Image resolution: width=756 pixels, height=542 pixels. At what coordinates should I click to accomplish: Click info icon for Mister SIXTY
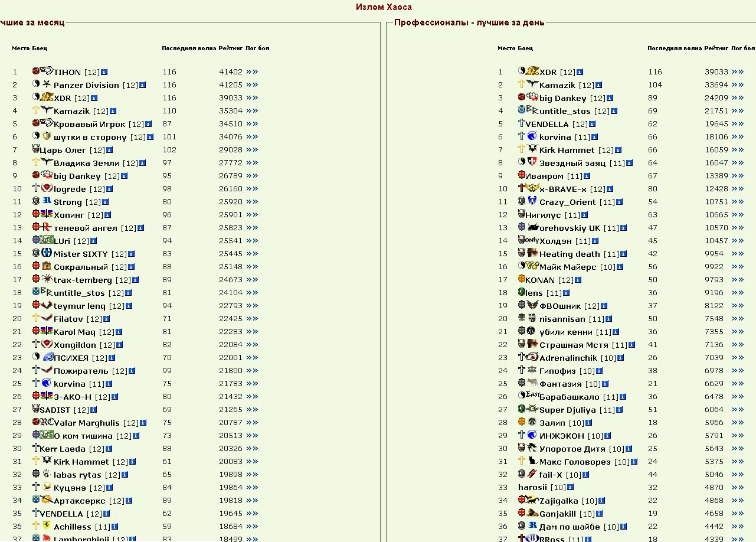pyautogui.click(x=132, y=254)
